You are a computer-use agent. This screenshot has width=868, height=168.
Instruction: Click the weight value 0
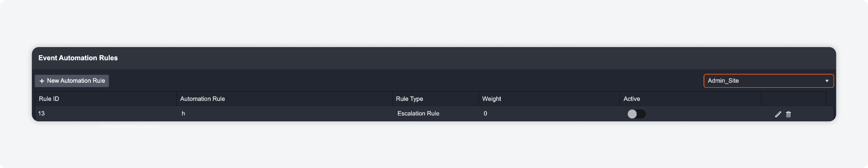485,113
